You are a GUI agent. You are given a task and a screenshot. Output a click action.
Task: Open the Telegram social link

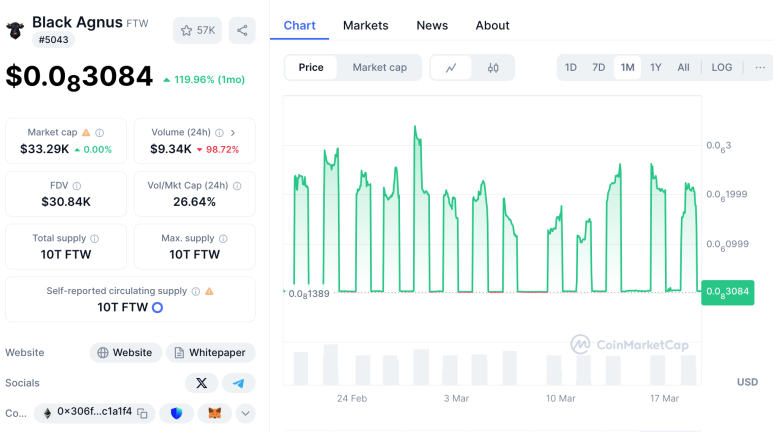[x=239, y=383]
